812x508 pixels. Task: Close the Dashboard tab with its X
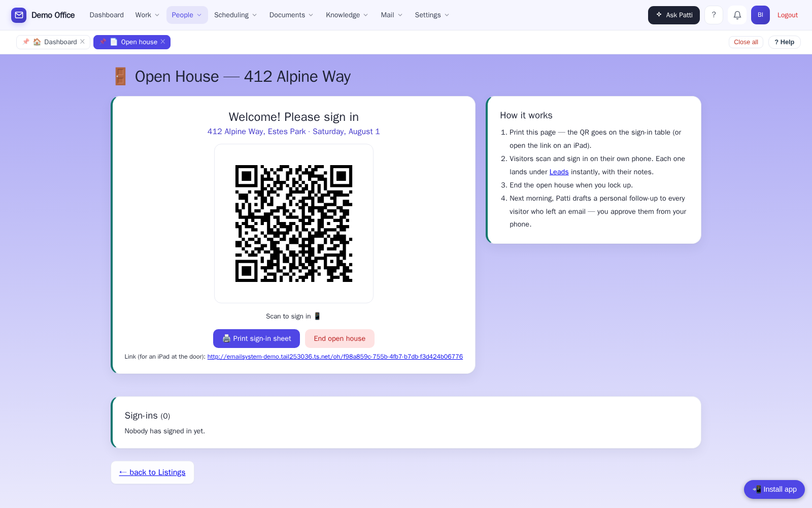click(82, 42)
